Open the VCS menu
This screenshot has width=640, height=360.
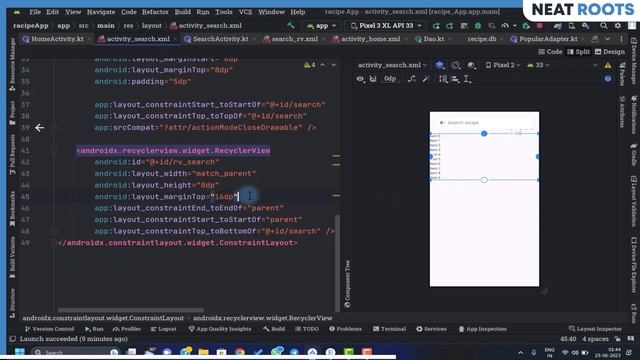point(245,12)
